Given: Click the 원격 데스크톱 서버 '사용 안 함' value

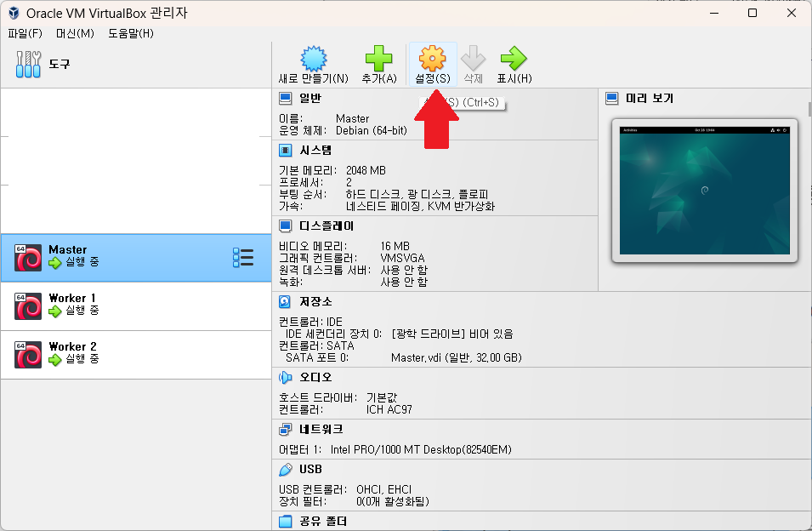Looking at the screenshot, I should click(x=404, y=270).
